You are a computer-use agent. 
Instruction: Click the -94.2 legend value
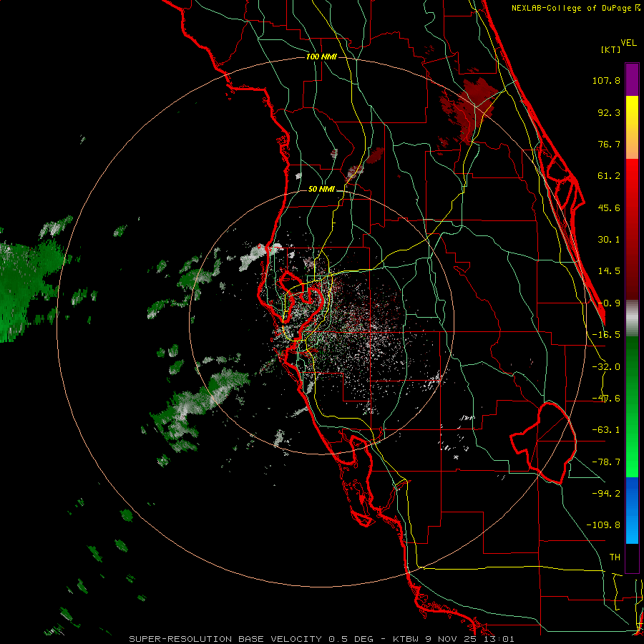pyautogui.click(x=606, y=493)
